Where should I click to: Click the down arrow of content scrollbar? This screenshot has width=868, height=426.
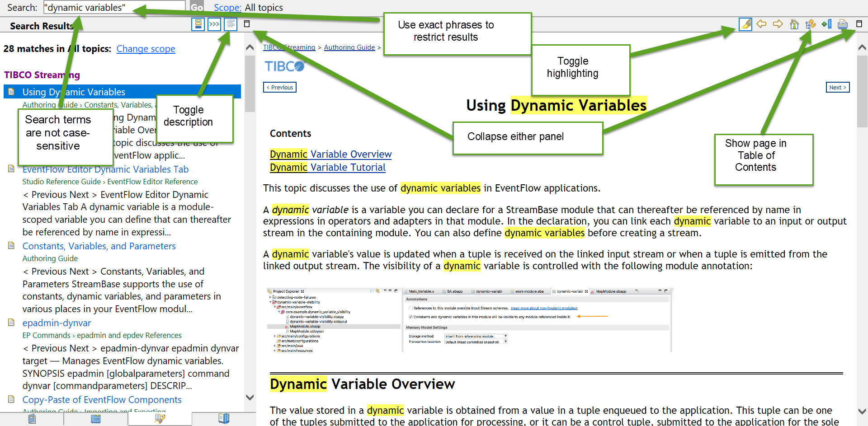tap(862, 412)
